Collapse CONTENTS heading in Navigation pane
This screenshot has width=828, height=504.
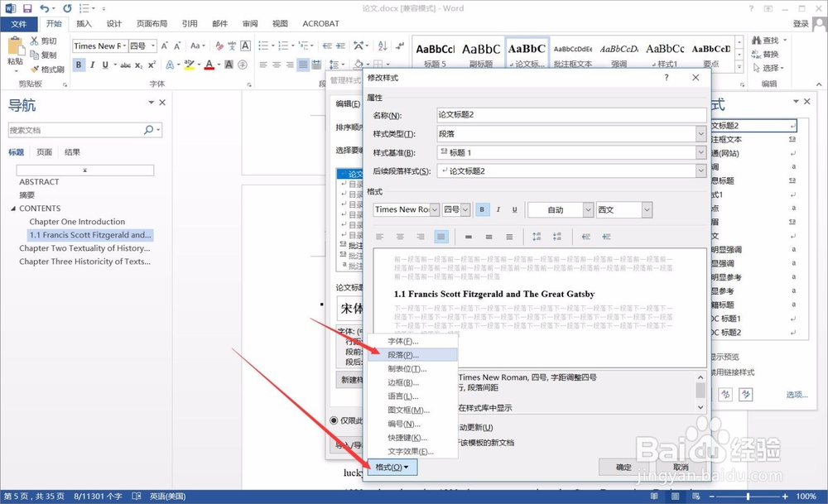(13, 209)
